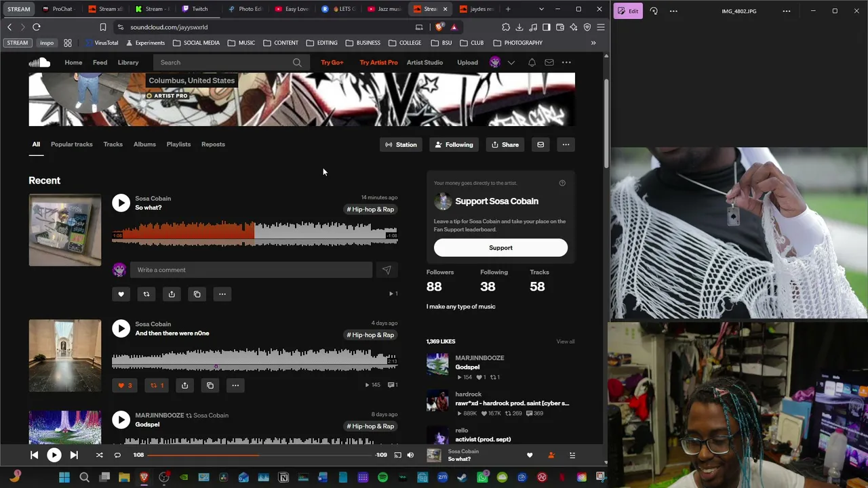Open the Windows Start menu
This screenshot has width=868, height=488.
click(64, 478)
